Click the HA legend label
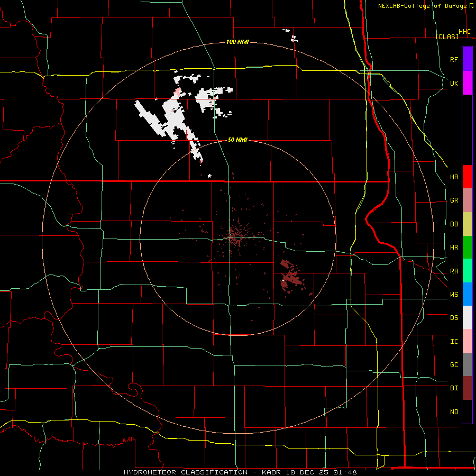This screenshot has height=476, width=476. click(454, 177)
